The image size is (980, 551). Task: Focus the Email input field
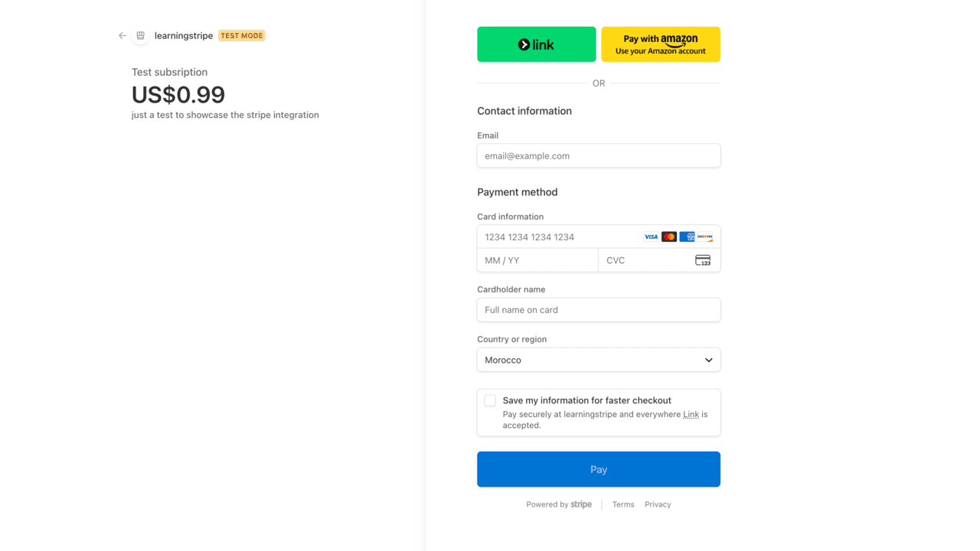598,156
